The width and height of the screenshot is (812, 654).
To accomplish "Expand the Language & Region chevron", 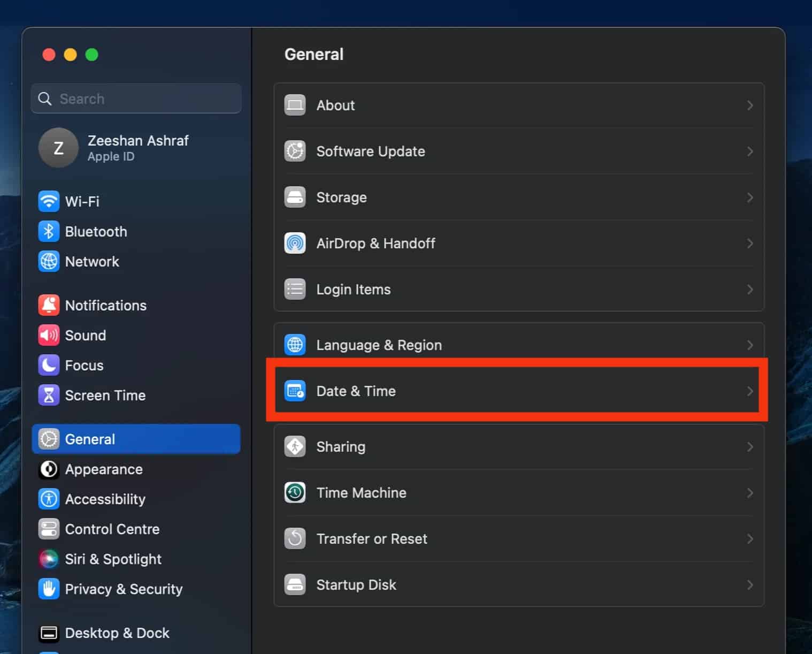I will 750,345.
